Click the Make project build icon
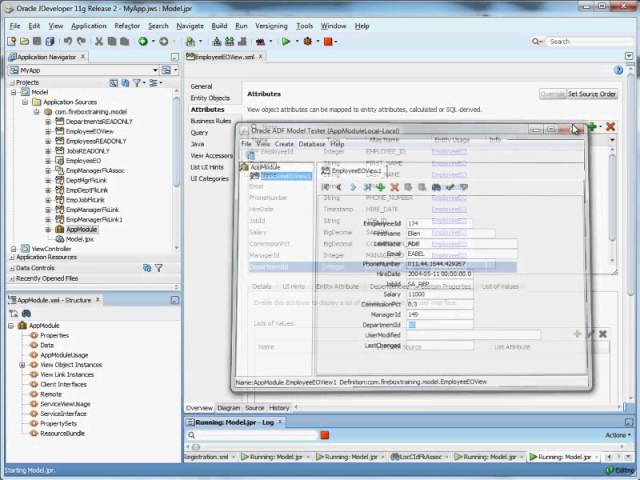The width and height of the screenshot is (640, 480). click(217, 41)
